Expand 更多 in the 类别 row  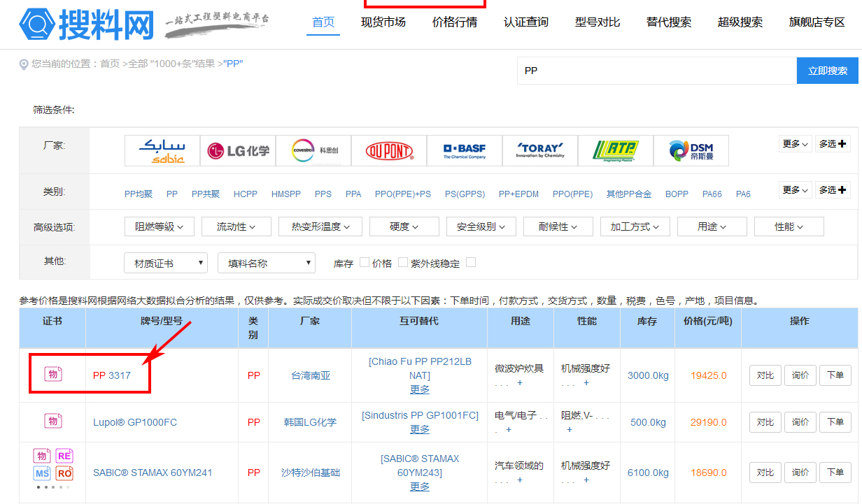click(796, 189)
